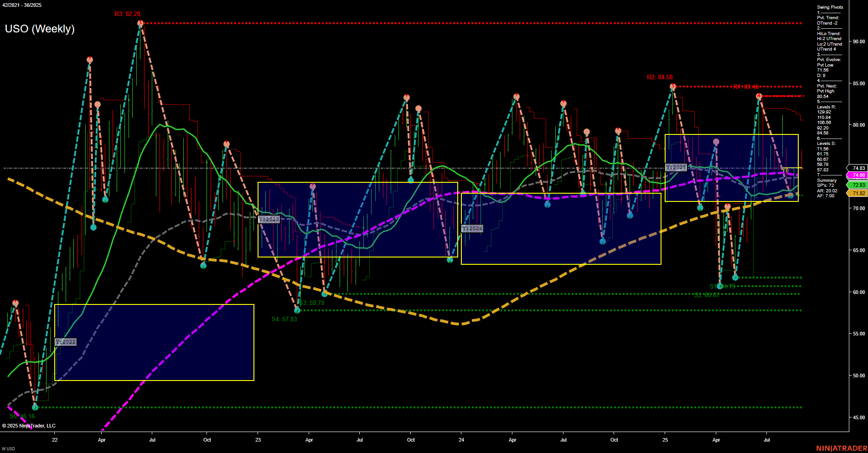Click the F0 marker near the right edge
The width and height of the screenshot is (868, 453).
coord(785,171)
